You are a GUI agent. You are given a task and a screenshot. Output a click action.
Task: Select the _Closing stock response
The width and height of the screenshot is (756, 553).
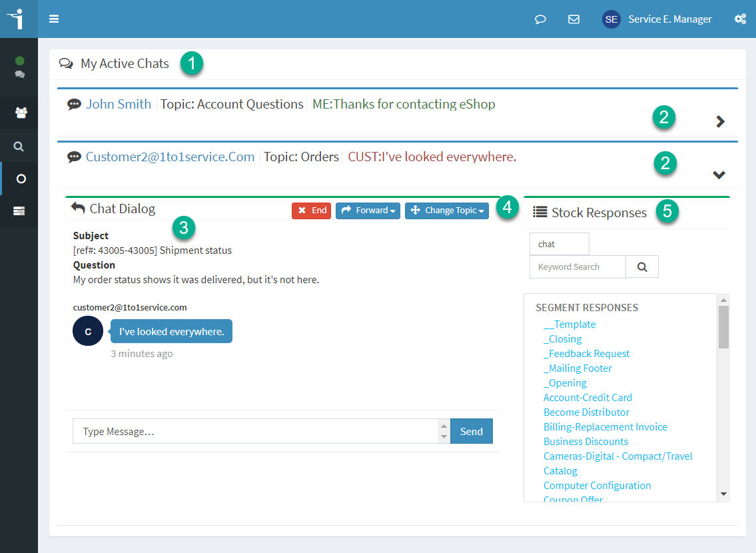[x=563, y=339]
